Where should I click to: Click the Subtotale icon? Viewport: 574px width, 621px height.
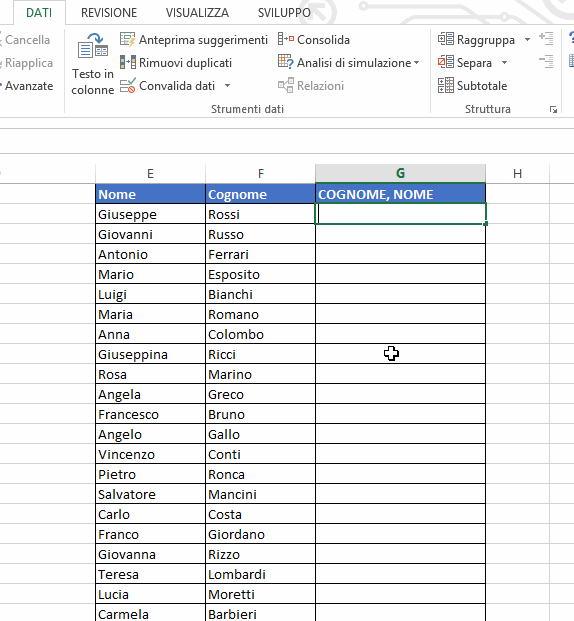pos(446,86)
